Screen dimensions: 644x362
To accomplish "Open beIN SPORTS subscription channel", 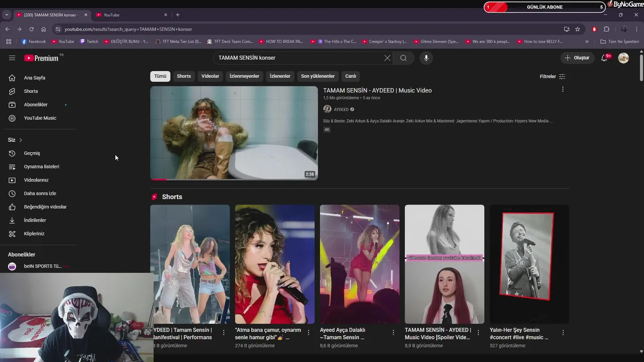I will click(41, 266).
